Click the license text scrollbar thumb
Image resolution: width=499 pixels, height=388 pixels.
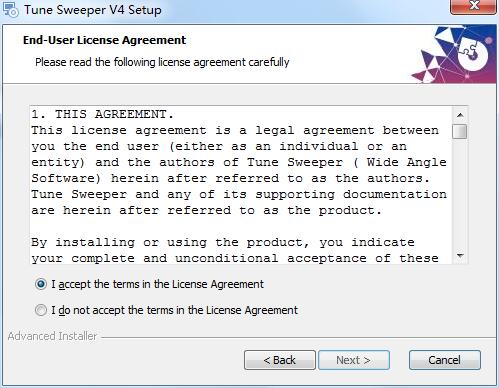(460, 131)
